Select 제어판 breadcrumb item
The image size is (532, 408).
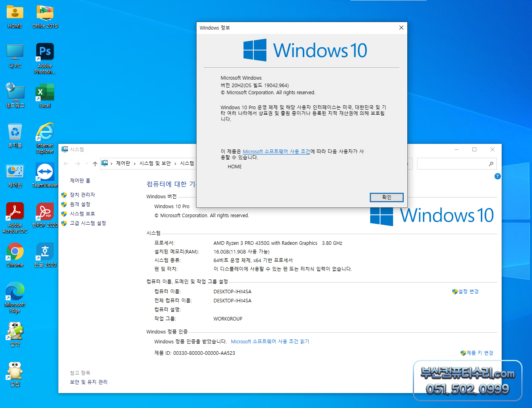click(x=123, y=163)
